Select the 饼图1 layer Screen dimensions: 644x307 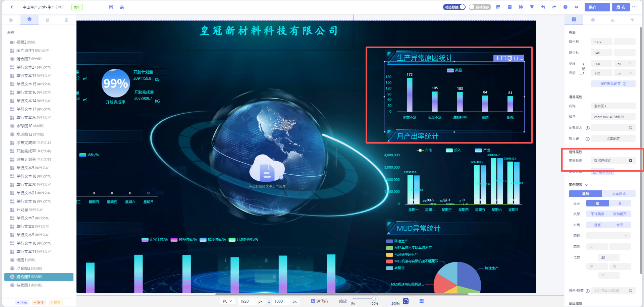tap(39, 260)
